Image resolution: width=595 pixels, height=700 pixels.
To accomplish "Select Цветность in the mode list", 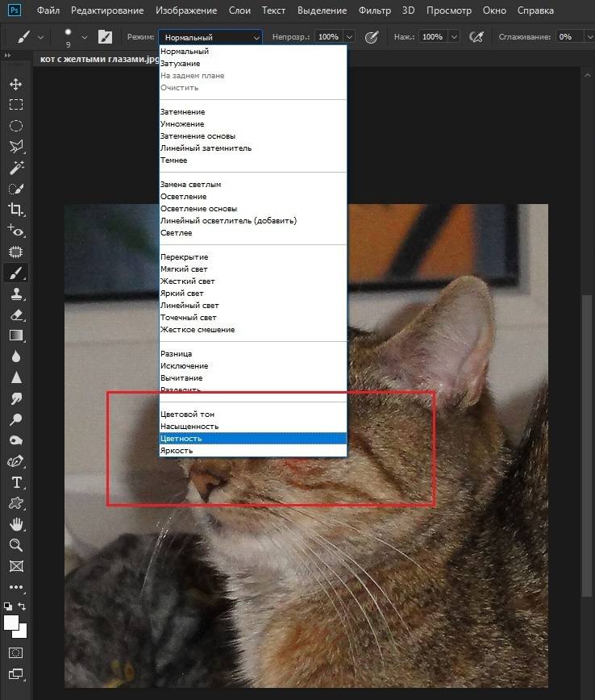I will pyautogui.click(x=181, y=439).
